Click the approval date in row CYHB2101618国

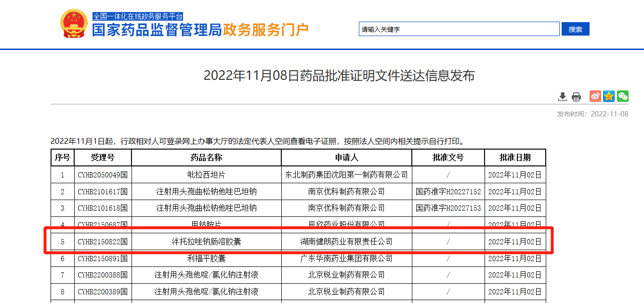click(515, 208)
